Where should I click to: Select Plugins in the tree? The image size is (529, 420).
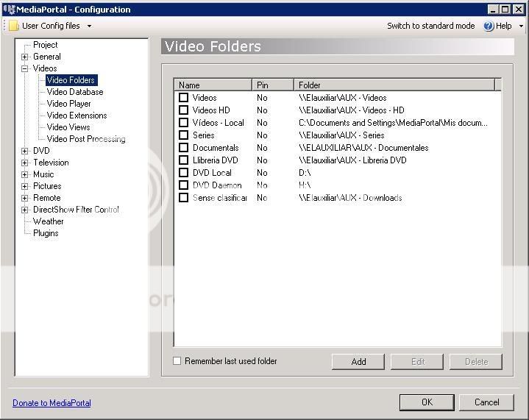46,233
